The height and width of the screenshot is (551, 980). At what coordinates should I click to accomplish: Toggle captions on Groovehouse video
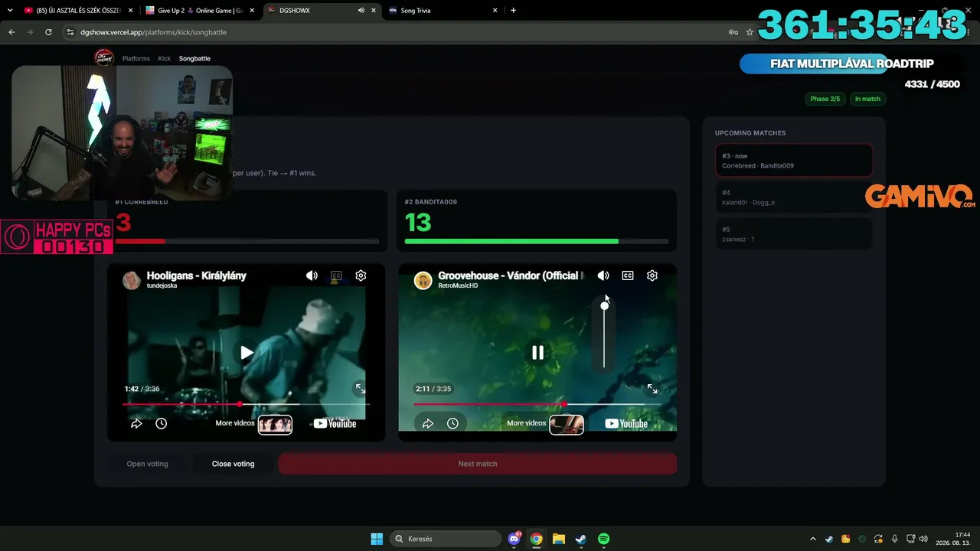(628, 275)
